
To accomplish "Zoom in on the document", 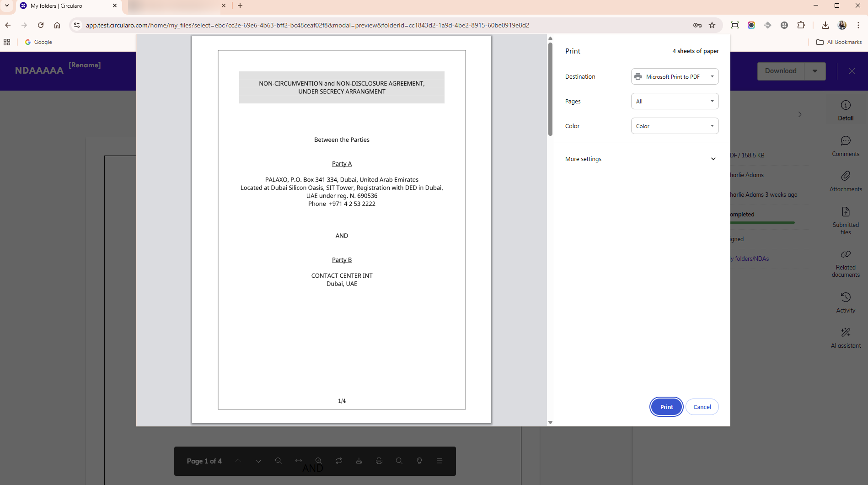I will (x=319, y=461).
